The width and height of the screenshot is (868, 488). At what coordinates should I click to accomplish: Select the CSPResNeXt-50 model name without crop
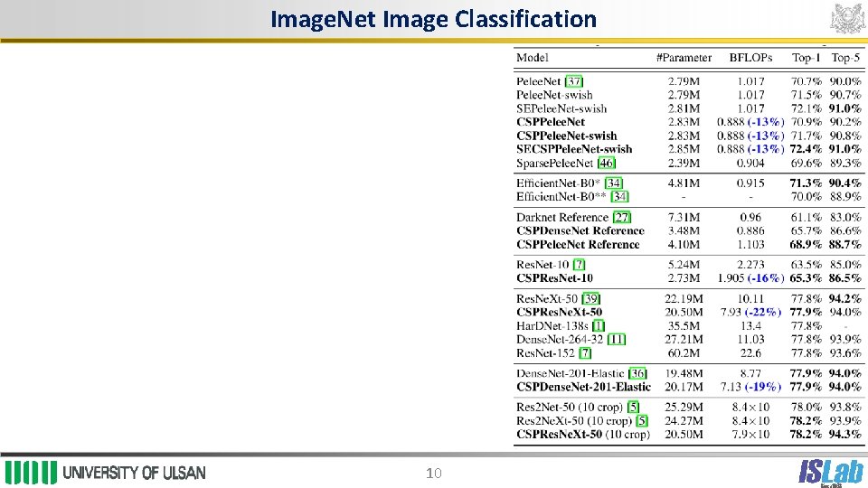click(559, 312)
